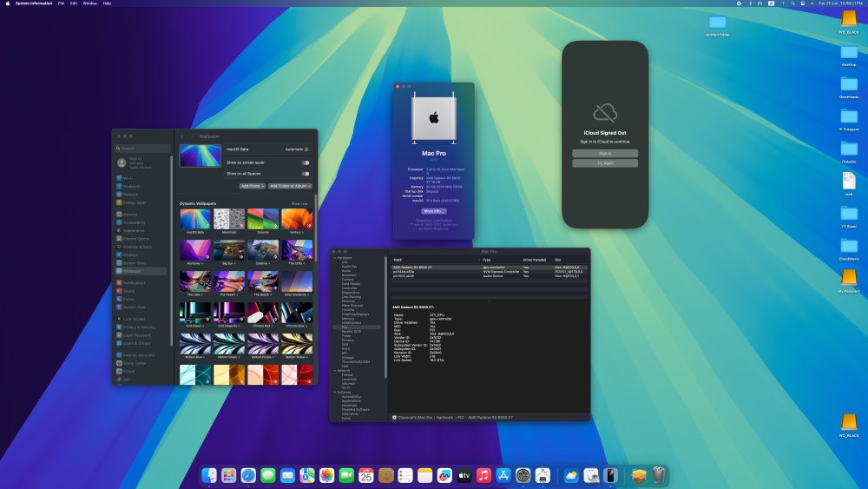Screen dimensions: 868x489
Task: Click Try Again on iCloud panel
Action: tap(605, 163)
